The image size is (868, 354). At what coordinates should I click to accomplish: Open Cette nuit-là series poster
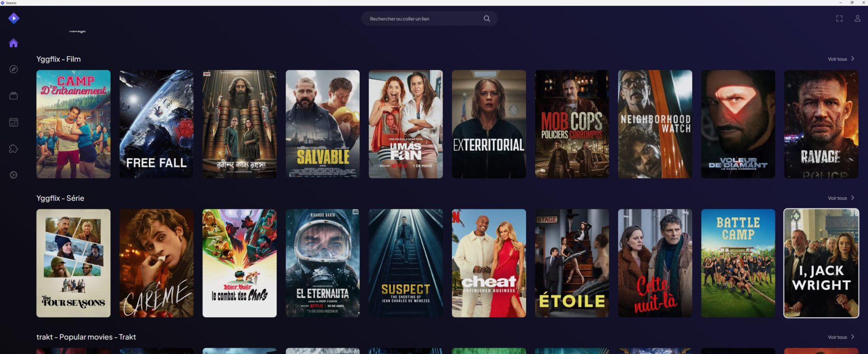[x=655, y=263]
